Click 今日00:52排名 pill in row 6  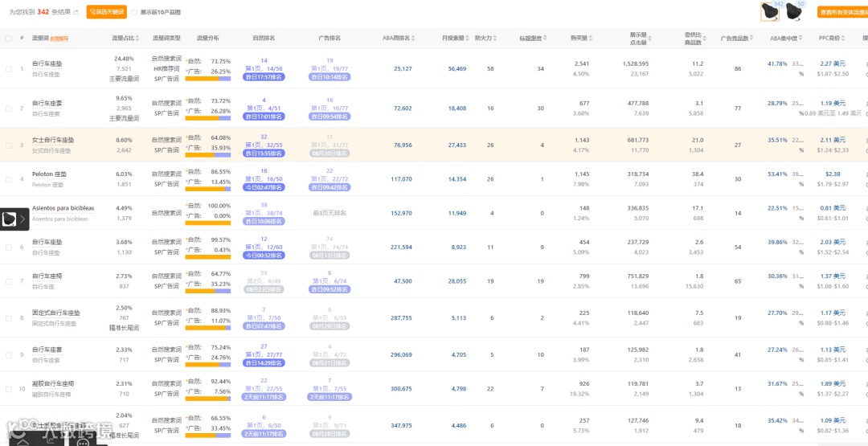point(264,256)
